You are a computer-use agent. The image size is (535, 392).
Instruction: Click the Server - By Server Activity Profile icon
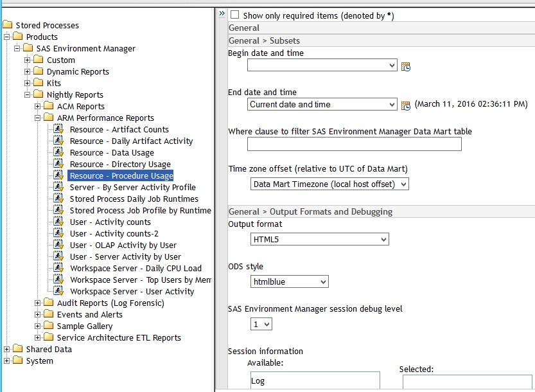click(58, 188)
